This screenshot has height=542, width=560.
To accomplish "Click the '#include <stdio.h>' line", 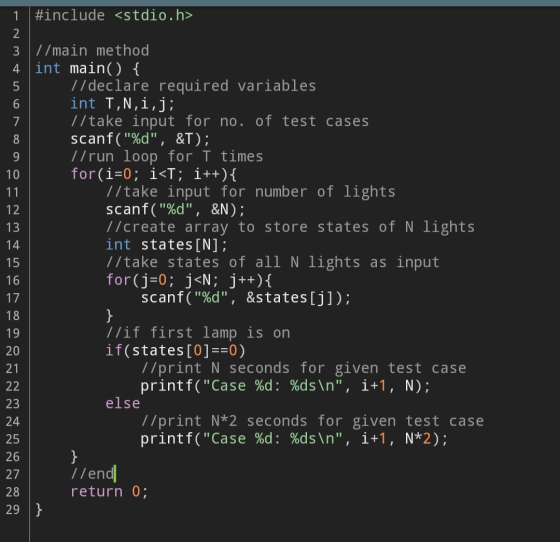I will (x=114, y=16).
